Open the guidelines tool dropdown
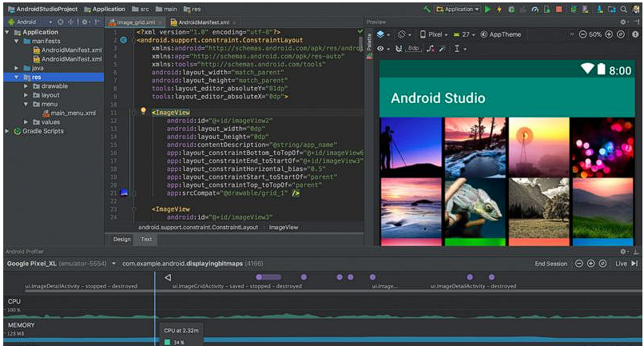This screenshot has width=644, height=346. pos(459,49)
